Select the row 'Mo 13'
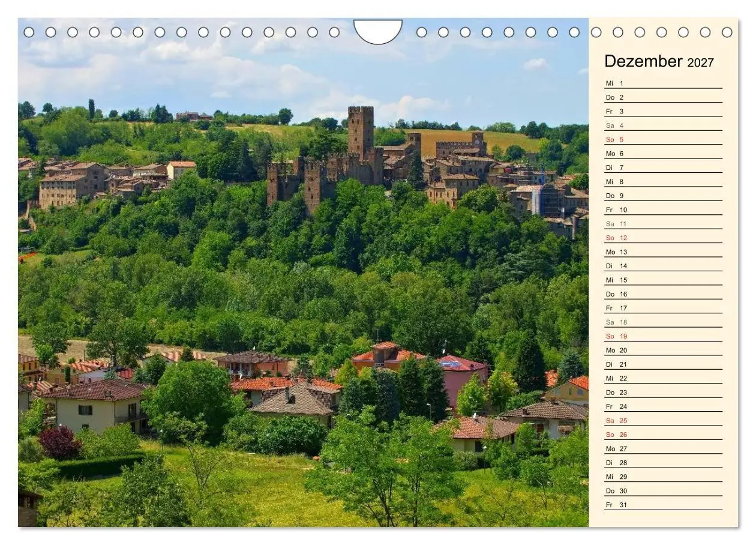Image resolution: width=756 pixels, height=545 pixels. (x=663, y=251)
